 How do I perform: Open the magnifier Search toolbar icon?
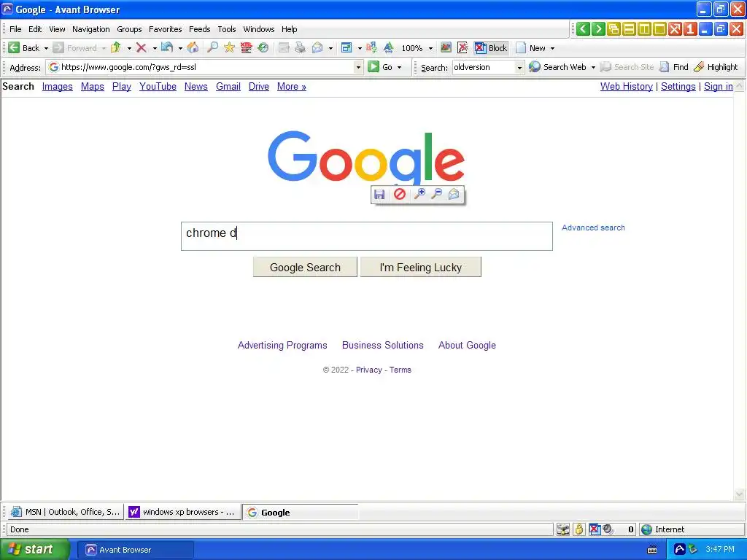click(x=212, y=47)
